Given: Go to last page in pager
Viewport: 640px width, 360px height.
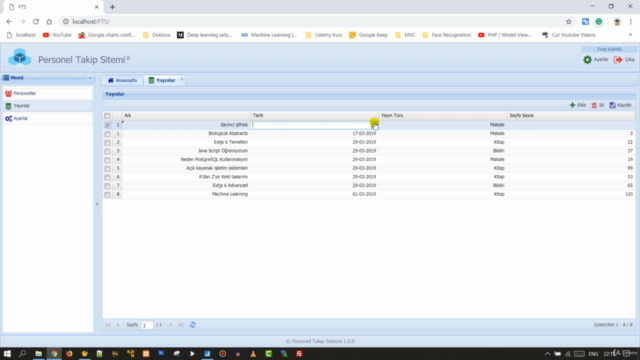Looking at the screenshot, I should click(181, 325).
